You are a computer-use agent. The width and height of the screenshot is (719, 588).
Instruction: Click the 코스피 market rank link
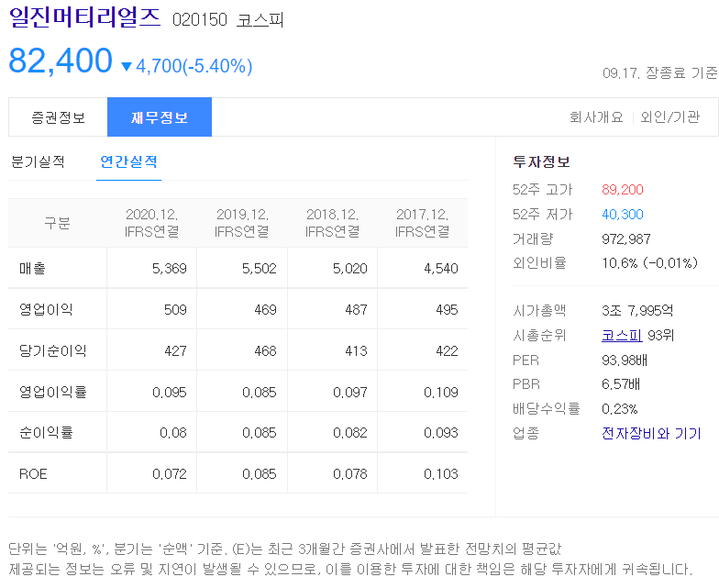(x=622, y=336)
